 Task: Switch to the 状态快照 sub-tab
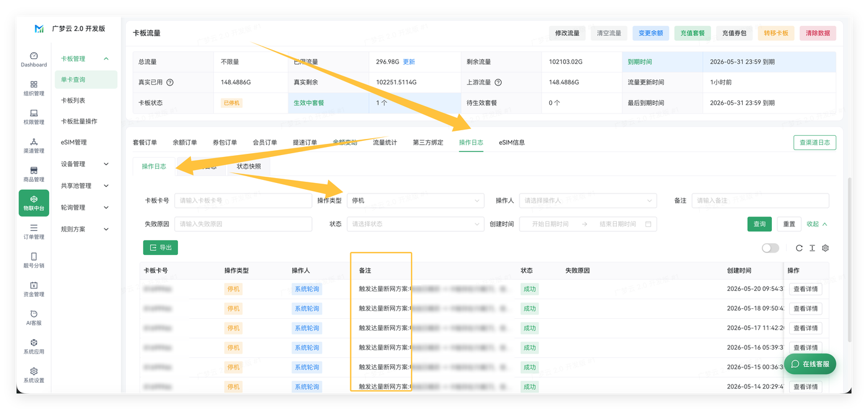coord(249,166)
